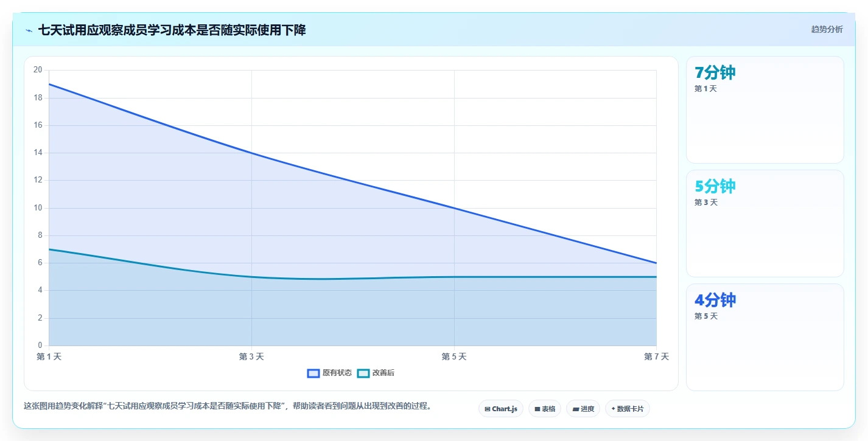This screenshot has width=868, height=441.
Task: Click the y-axis value 10
Action: tap(38, 208)
